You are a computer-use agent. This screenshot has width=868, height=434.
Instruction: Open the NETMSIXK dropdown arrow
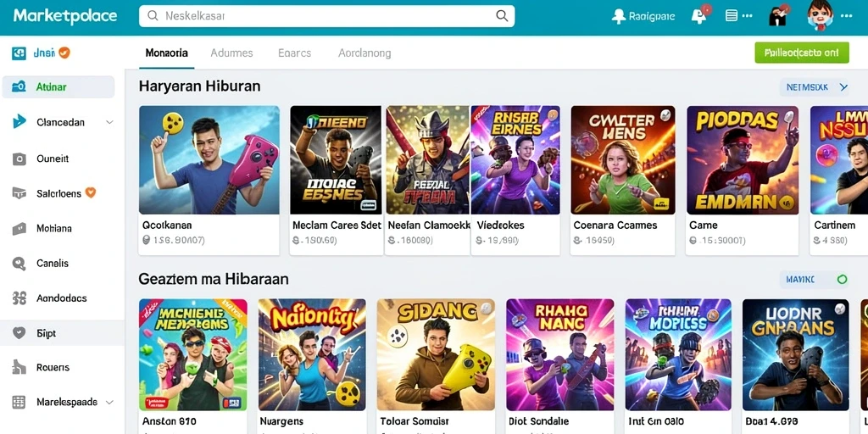pos(843,87)
